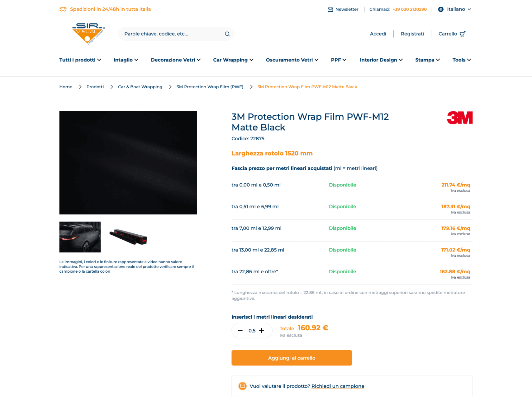Screen dimensions: 532x399
Task: Click the Aggiungi al carrello button
Action: 292,358
